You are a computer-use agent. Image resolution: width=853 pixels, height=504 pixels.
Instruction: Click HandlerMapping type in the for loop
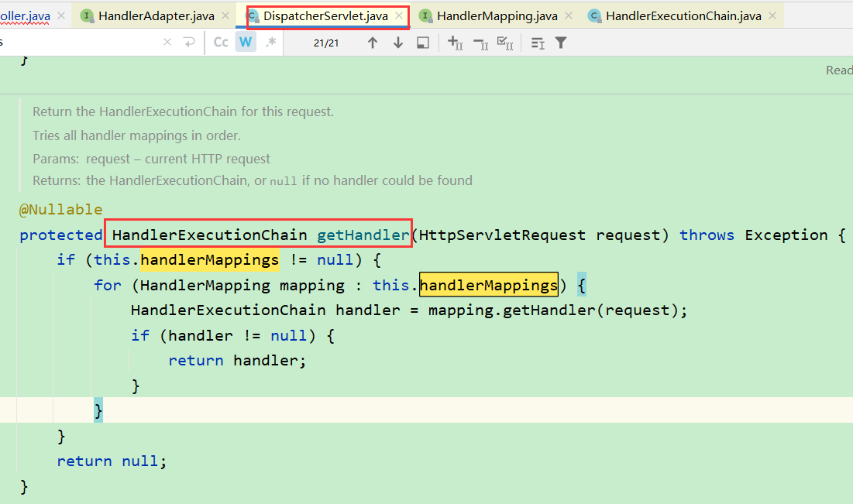click(205, 285)
